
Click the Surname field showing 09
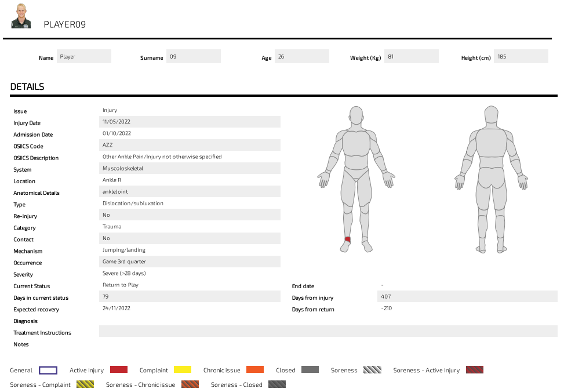tap(194, 56)
